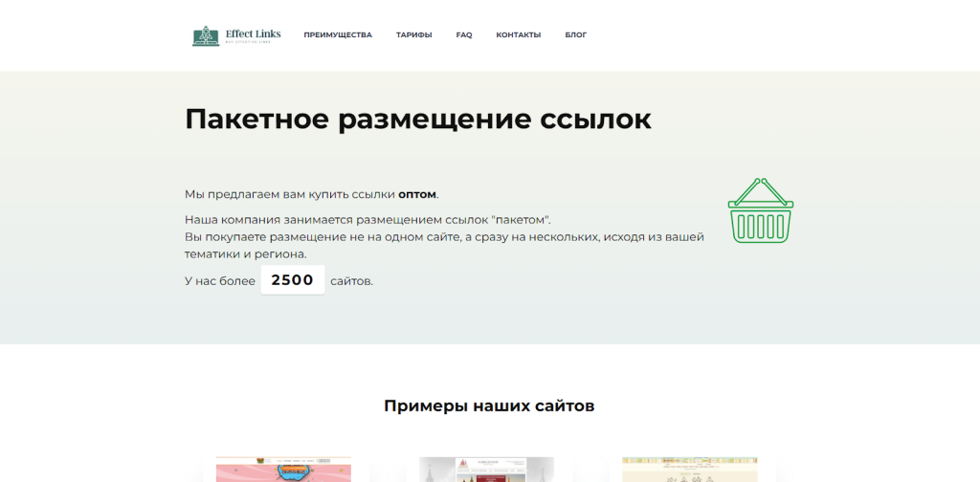Click the green shopping basket icon

click(x=760, y=210)
